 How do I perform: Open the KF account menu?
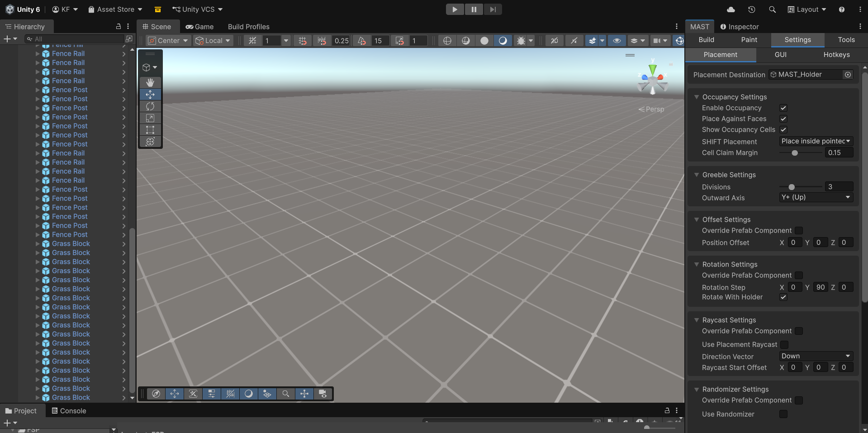point(65,10)
